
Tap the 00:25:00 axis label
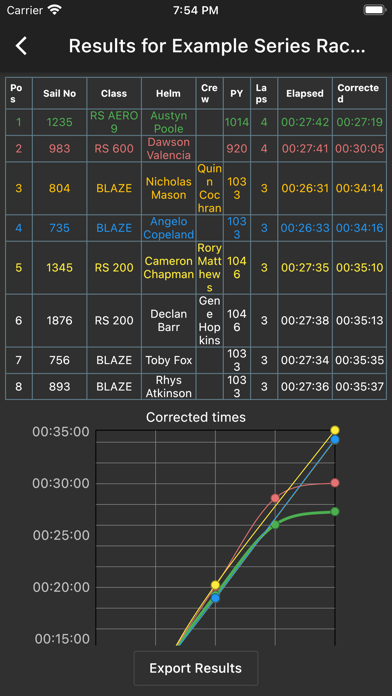pos(61,535)
